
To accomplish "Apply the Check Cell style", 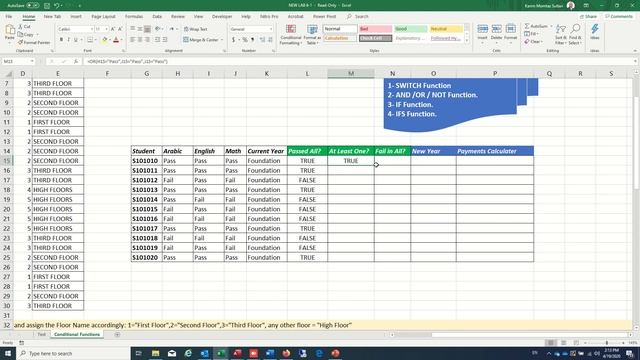I will (376, 38).
